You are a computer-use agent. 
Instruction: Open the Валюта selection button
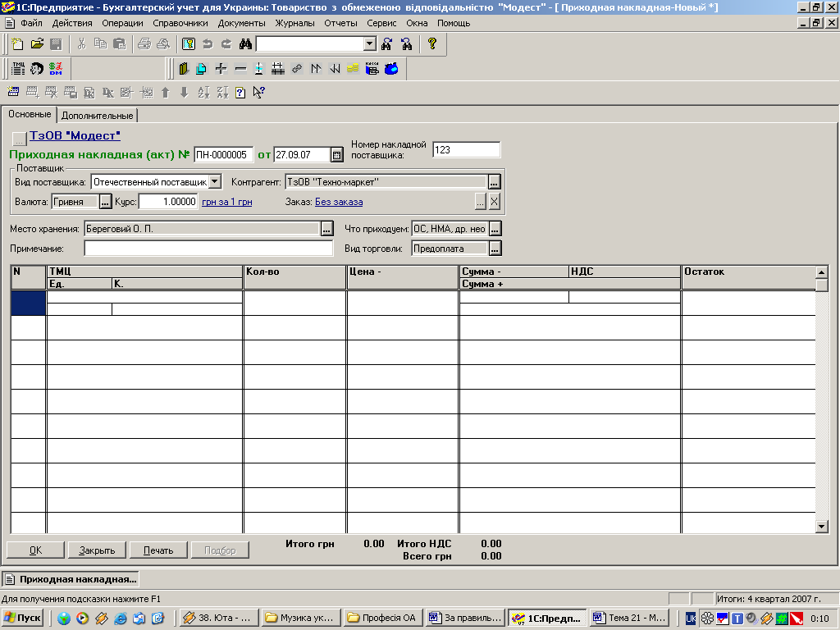click(x=106, y=202)
